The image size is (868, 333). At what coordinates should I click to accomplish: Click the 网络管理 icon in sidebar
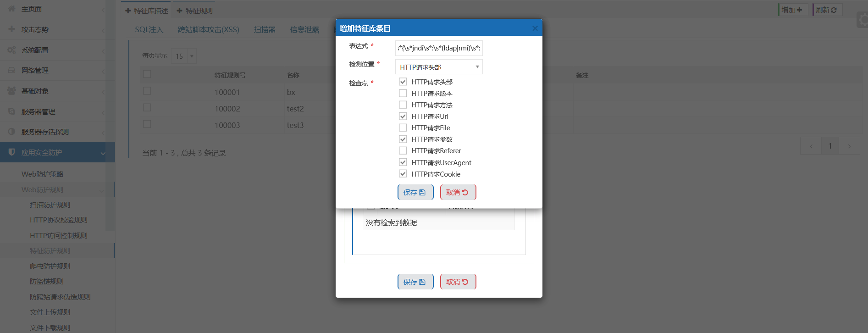coord(11,70)
